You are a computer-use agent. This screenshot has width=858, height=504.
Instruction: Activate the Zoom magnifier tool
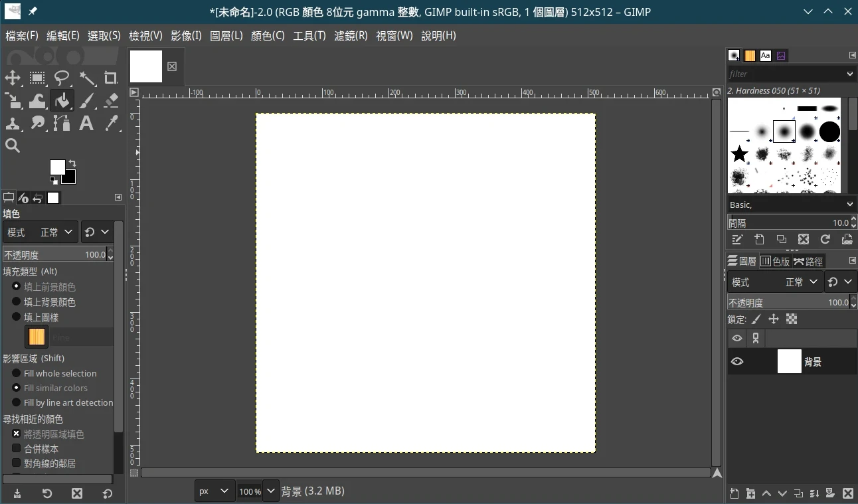[x=13, y=146]
